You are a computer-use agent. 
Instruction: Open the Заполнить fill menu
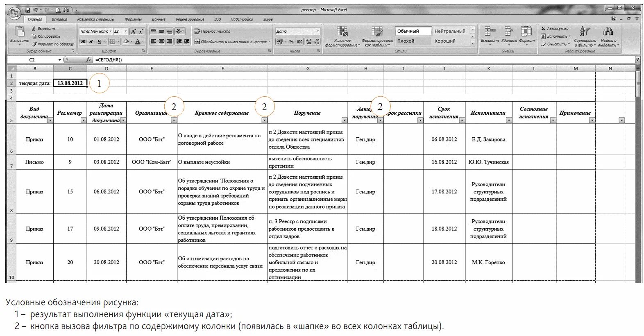556,36
